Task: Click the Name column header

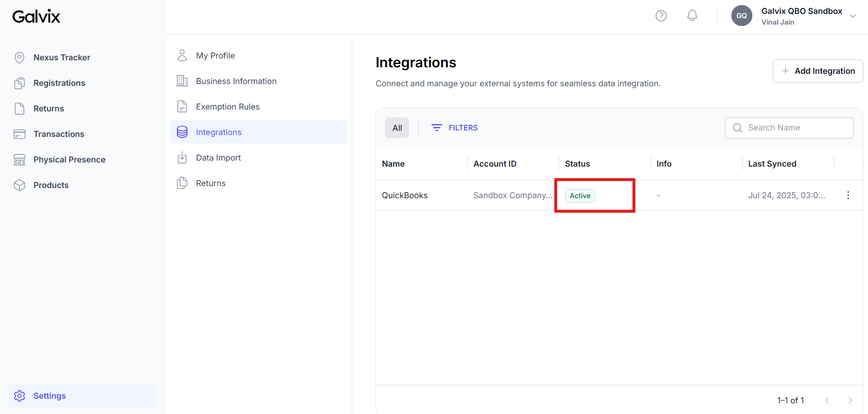Action: (393, 164)
